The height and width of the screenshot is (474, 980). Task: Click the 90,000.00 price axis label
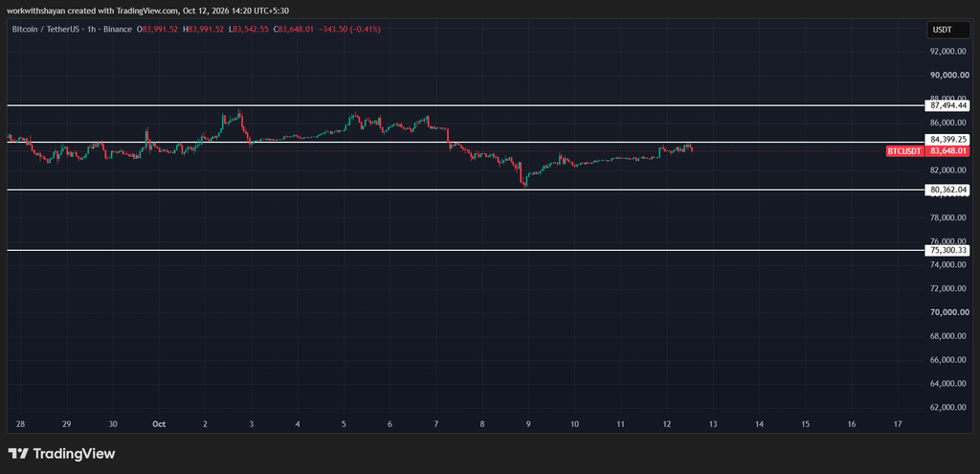point(948,75)
